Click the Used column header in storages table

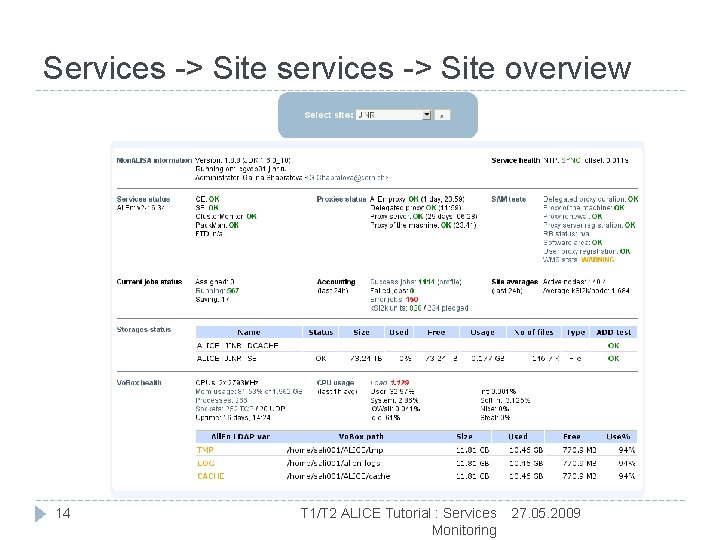click(399, 332)
